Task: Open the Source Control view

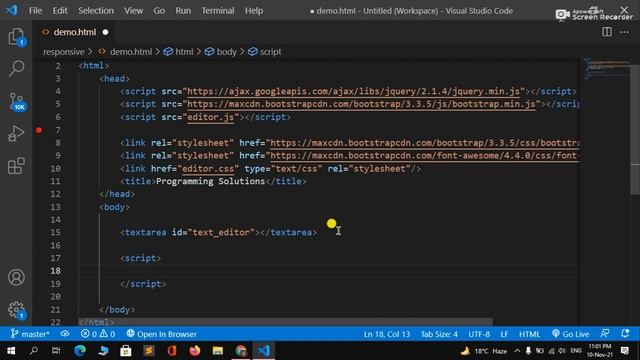Action: (x=16, y=102)
